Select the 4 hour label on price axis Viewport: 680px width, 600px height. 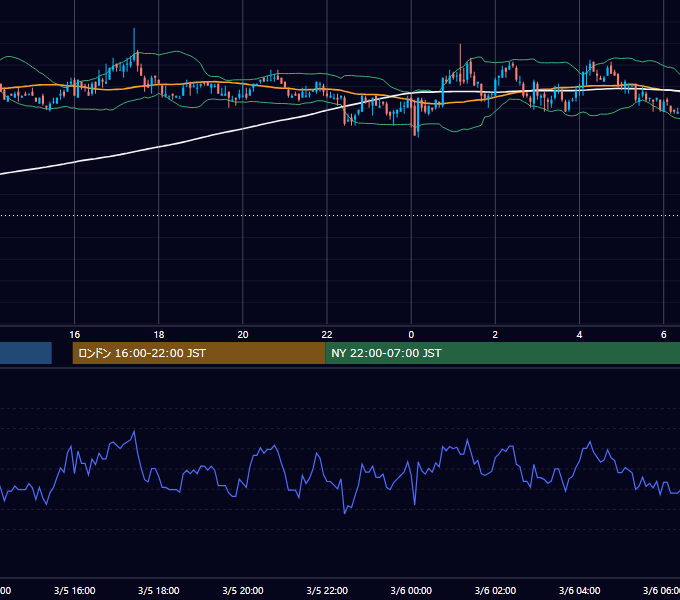point(579,335)
